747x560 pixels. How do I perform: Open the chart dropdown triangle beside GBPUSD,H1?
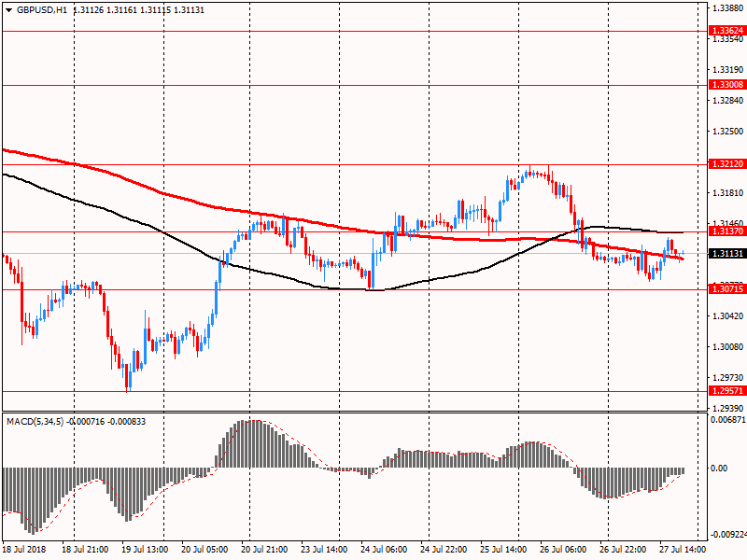coord(8,10)
